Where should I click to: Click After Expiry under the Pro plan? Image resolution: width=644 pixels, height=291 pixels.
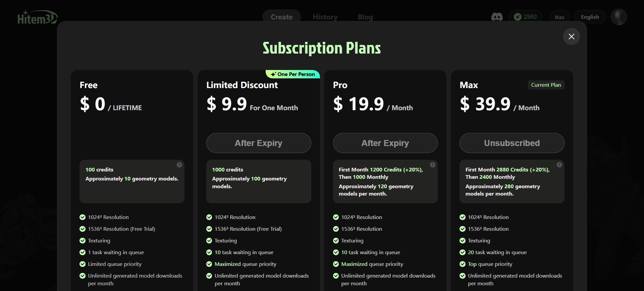385,143
